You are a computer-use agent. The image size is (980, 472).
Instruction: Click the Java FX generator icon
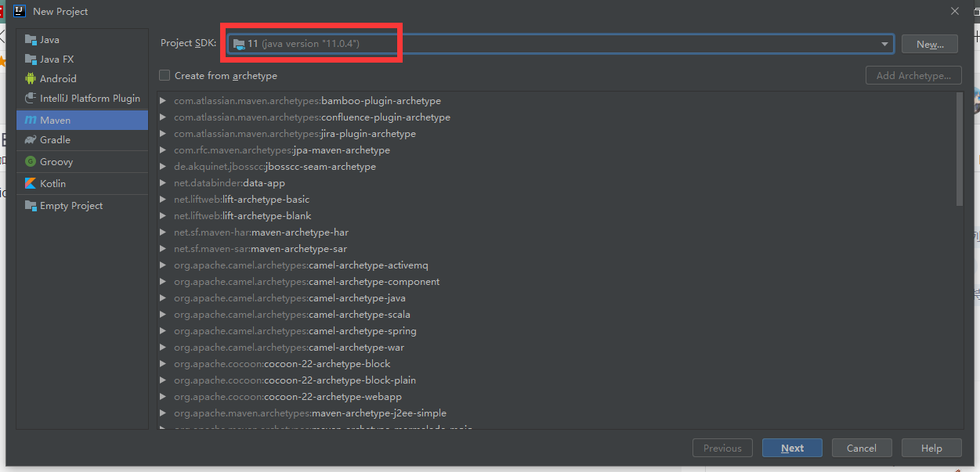32,59
